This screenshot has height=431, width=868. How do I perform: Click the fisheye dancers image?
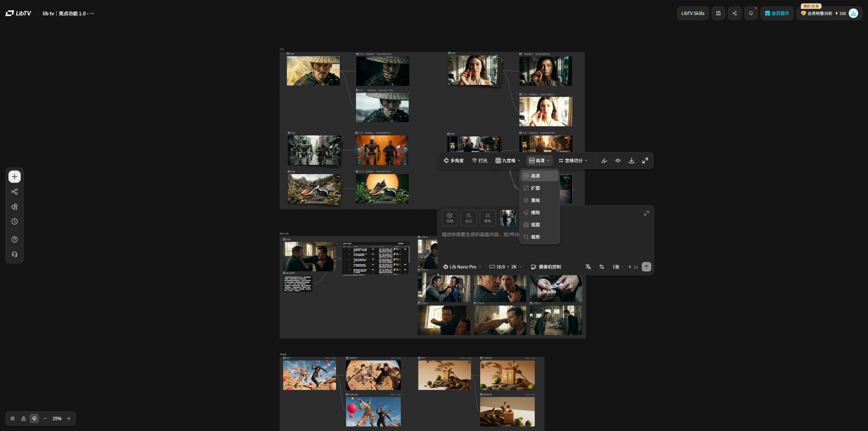pos(373,375)
